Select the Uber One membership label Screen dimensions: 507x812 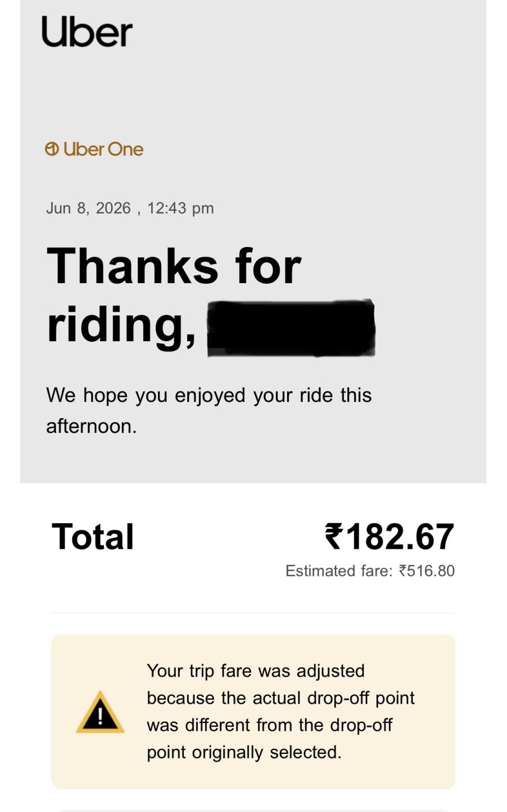tap(103, 149)
